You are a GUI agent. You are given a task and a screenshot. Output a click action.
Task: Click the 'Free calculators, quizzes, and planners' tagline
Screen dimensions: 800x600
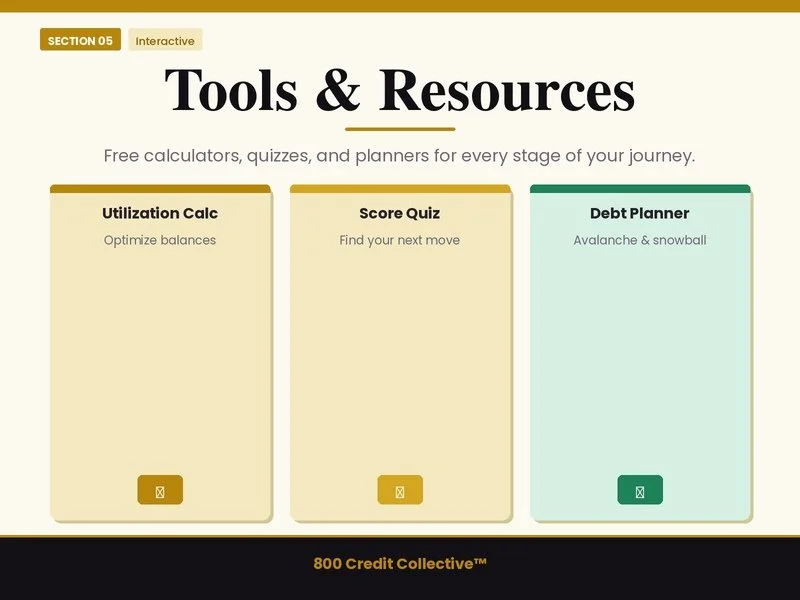click(x=399, y=156)
